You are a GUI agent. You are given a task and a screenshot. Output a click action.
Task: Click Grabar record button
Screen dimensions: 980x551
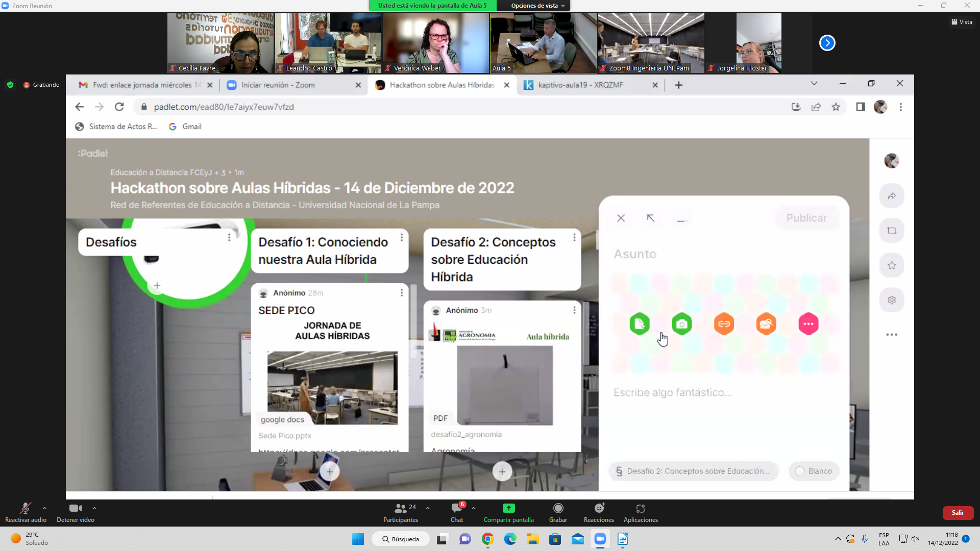[558, 513]
